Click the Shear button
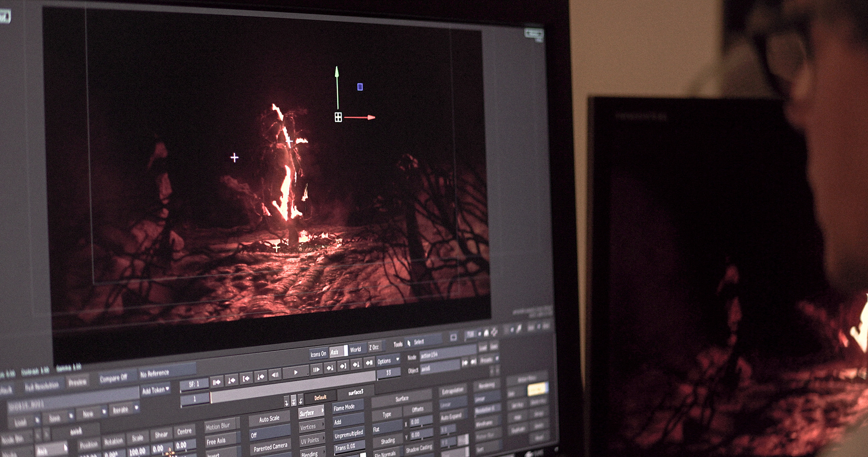 coord(161,434)
